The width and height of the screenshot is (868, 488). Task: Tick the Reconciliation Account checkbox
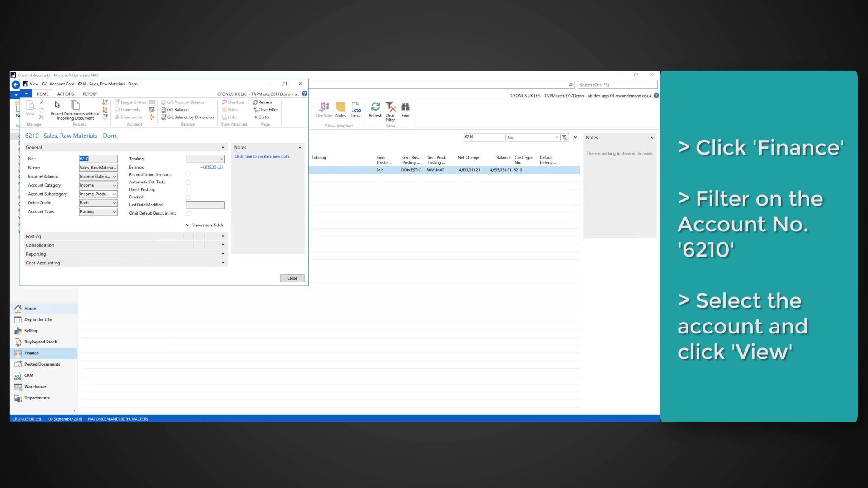(x=188, y=175)
